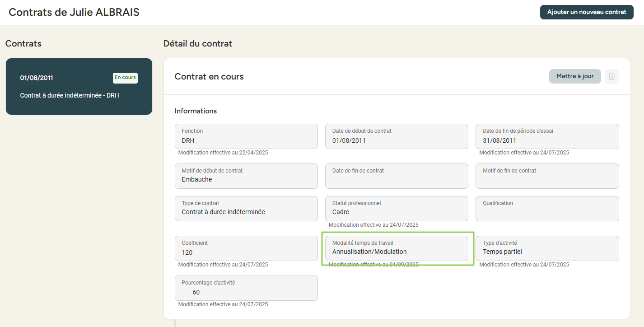Click the Date de fin de période d'essai field
This screenshot has width=644, height=327.
[547, 136]
